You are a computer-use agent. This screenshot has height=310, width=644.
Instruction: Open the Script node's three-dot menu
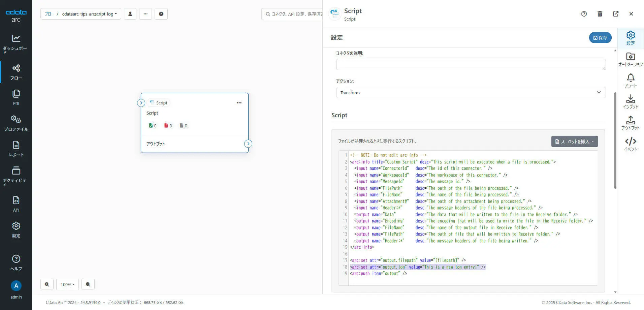(x=239, y=103)
